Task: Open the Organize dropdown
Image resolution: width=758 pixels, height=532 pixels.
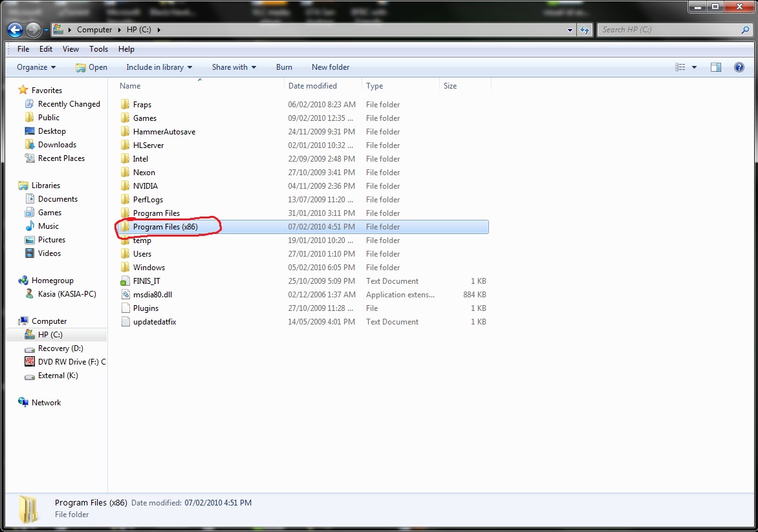Action: pos(36,67)
